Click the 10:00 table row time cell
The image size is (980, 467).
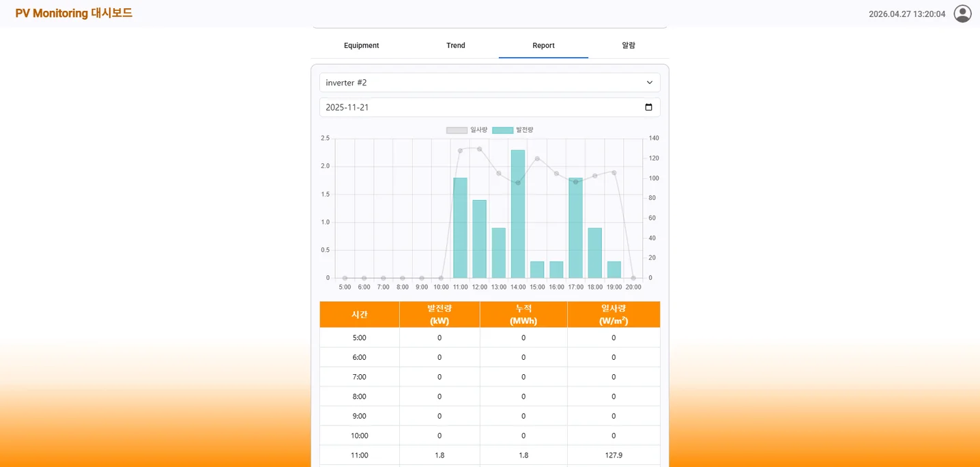pos(360,436)
